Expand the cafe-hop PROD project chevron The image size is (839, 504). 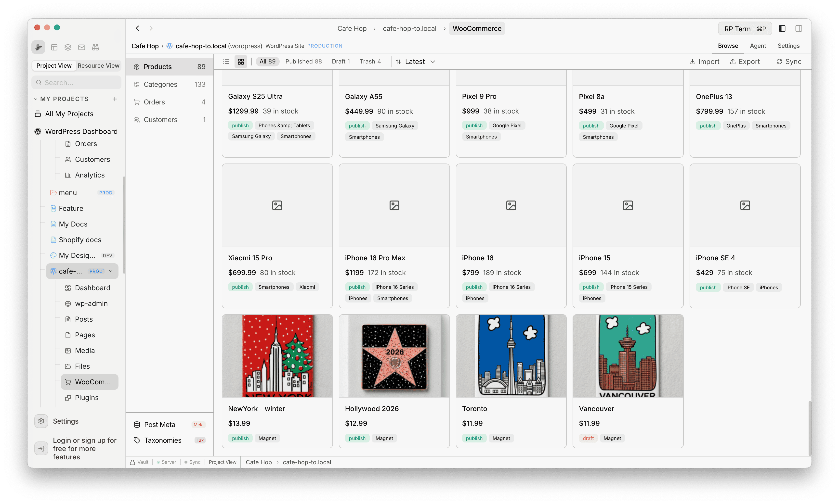pyautogui.click(x=111, y=271)
